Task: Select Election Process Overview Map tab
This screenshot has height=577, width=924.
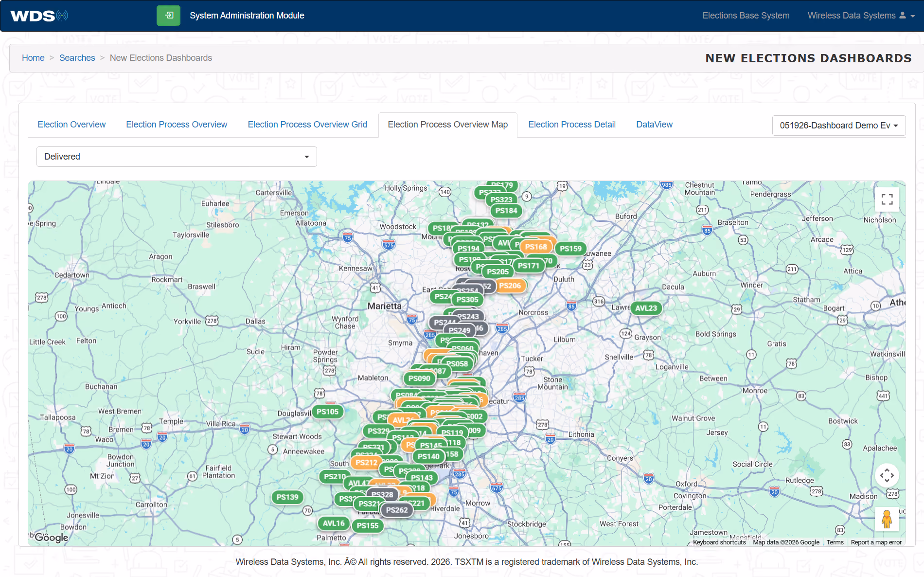Action: tap(448, 125)
